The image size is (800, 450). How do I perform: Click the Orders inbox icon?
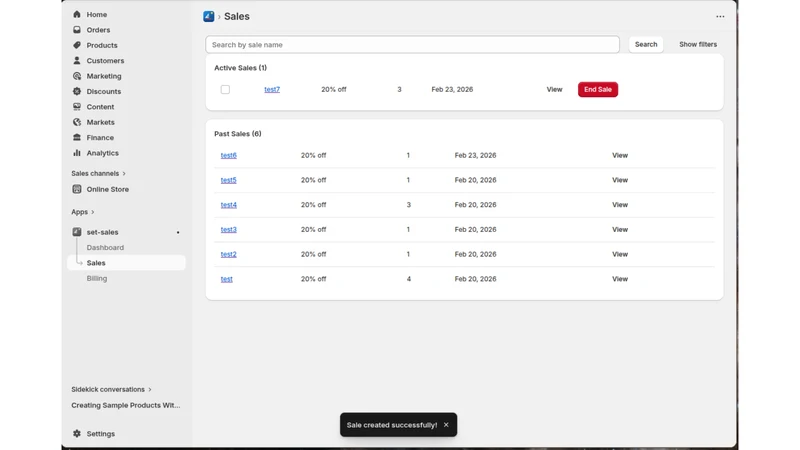pos(77,30)
